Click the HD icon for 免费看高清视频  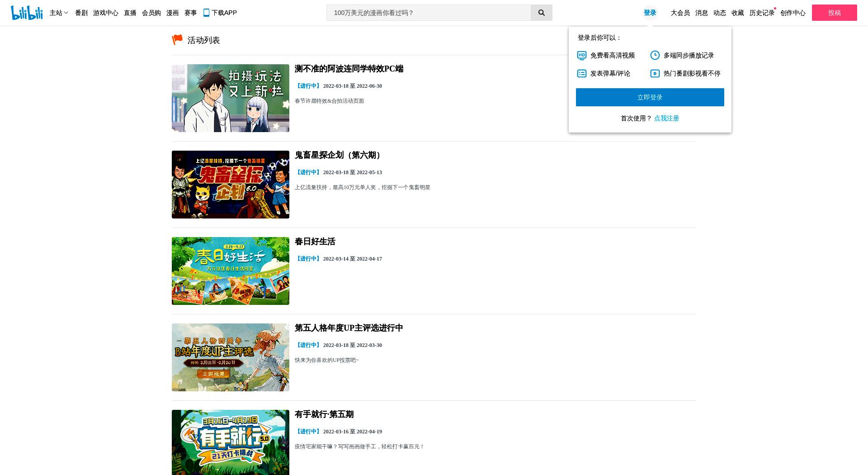(582, 55)
